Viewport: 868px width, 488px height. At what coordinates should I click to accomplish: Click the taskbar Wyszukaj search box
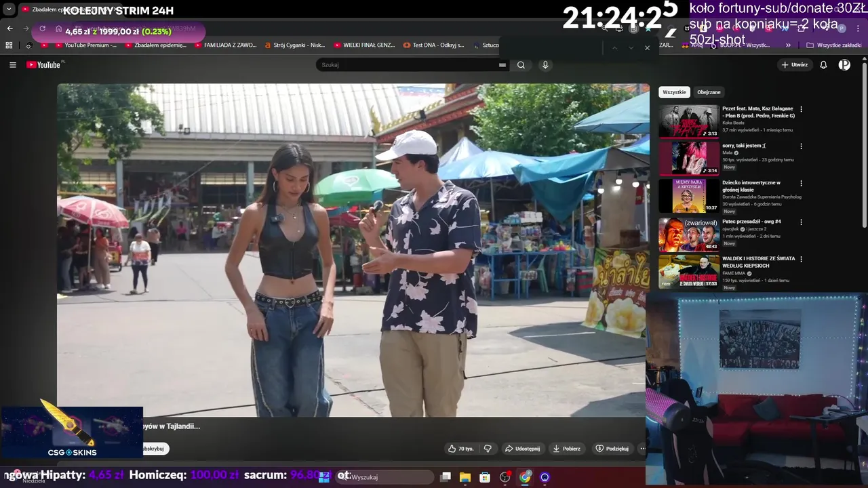pos(386,477)
